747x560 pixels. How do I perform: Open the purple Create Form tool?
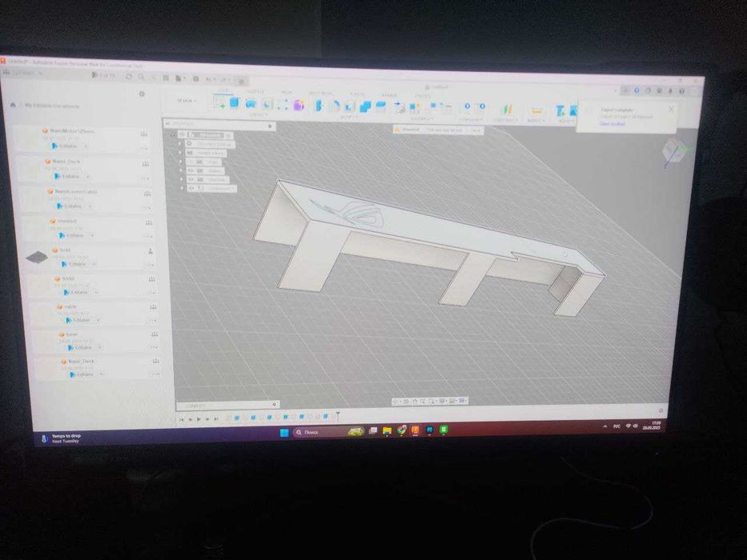299,106
